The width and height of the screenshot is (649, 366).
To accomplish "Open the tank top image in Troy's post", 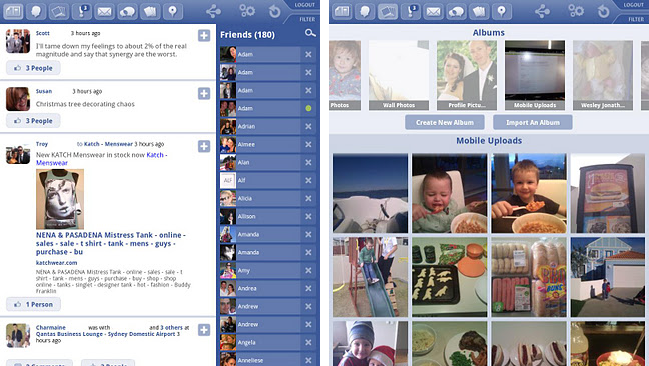I will (60, 199).
